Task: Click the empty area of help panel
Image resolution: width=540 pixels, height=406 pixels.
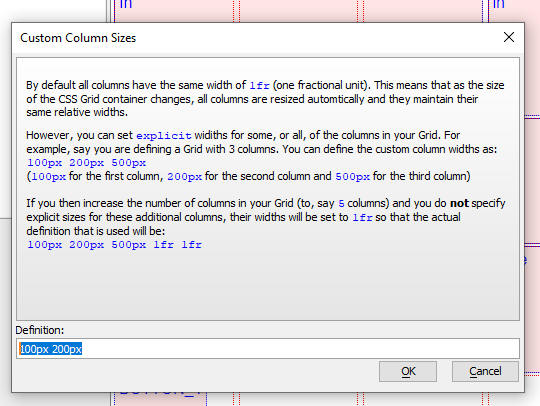Action: [268, 286]
